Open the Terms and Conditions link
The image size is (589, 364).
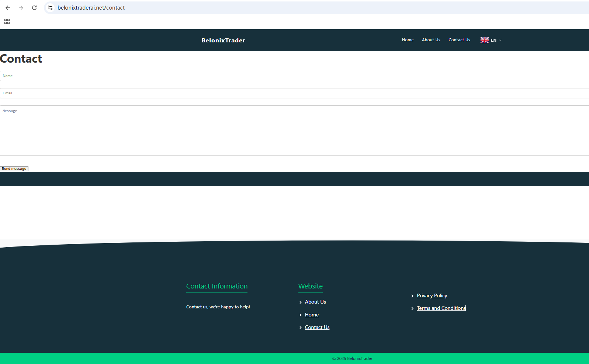(441, 308)
